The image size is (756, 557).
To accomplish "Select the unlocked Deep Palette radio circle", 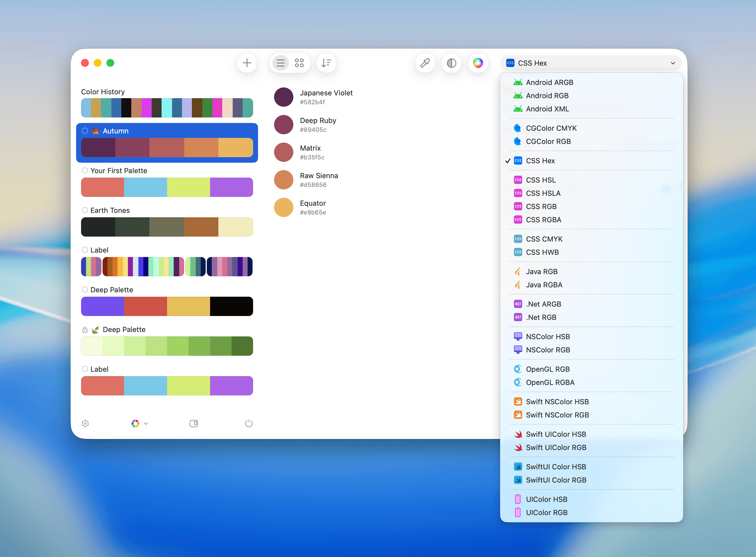I will (85, 290).
